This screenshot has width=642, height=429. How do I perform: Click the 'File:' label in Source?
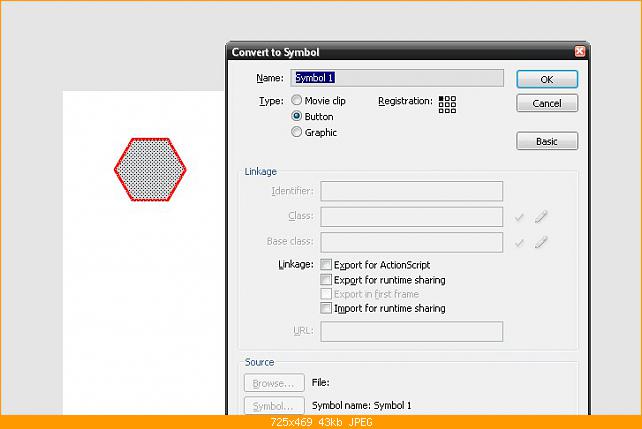tap(321, 382)
